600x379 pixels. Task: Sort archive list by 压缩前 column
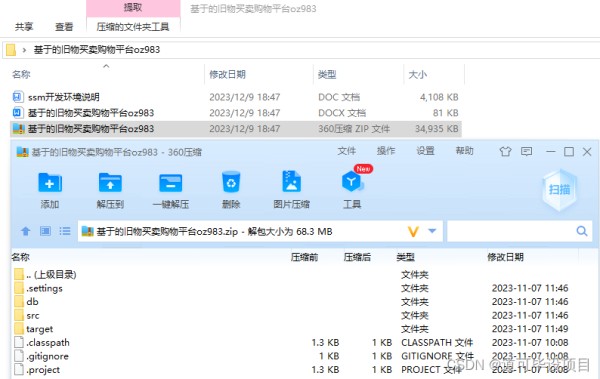pyautogui.click(x=304, y=257)
